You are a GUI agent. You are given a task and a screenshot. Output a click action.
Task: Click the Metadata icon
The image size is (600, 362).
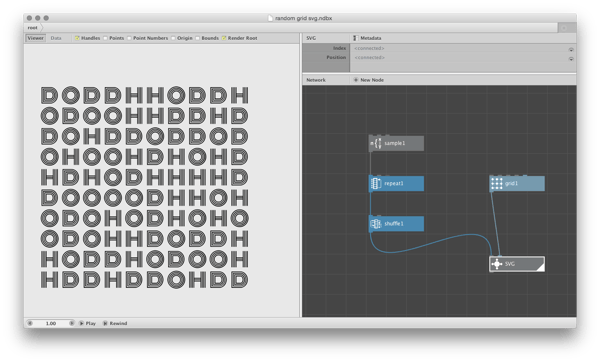pos(355,38)
